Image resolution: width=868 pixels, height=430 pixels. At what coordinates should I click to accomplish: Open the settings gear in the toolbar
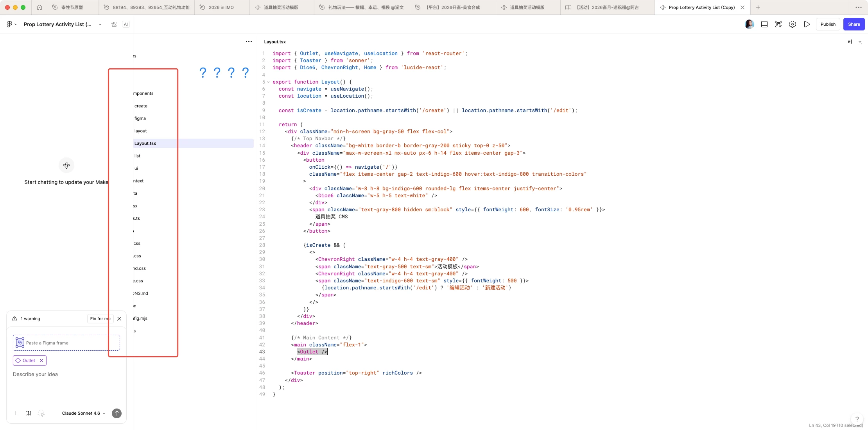(793, 24)
